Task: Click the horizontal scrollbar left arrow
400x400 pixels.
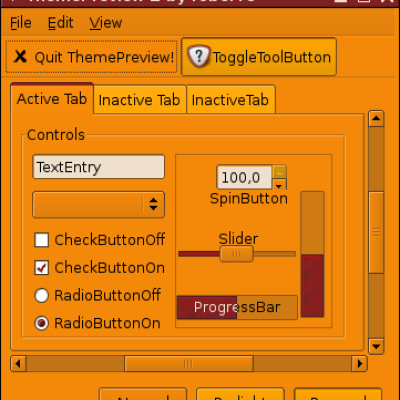Action: click(x=19, y=363)
